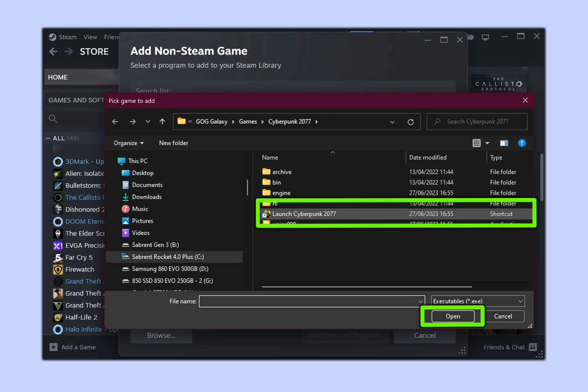Click the Steam logo in the top-left corner
The image size is (588, 392).
(x=52, y=37)
